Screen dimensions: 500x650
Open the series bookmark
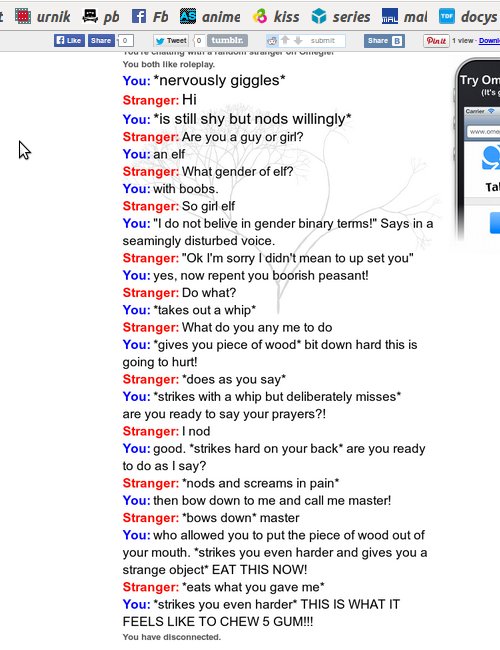(x=341, y=17)
